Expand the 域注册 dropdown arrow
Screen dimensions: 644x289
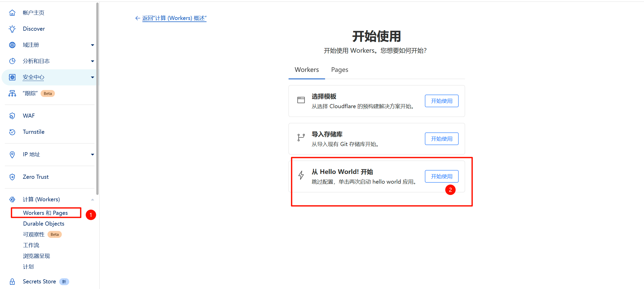[92, 45]
